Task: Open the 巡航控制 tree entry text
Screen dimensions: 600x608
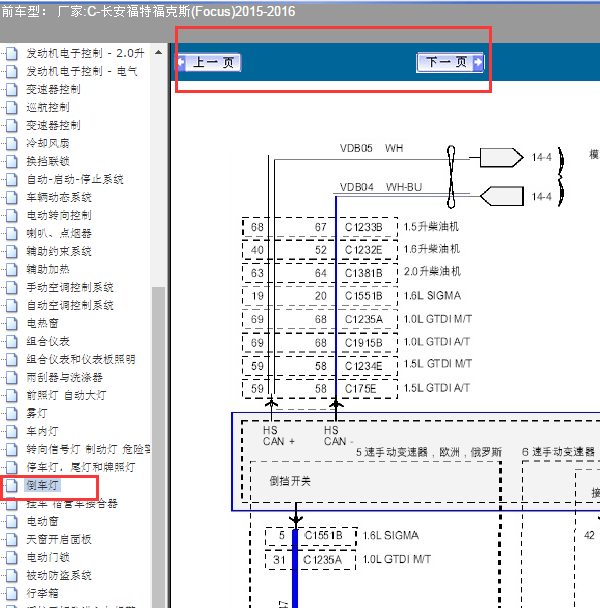Action: click(x=48, y=107)
